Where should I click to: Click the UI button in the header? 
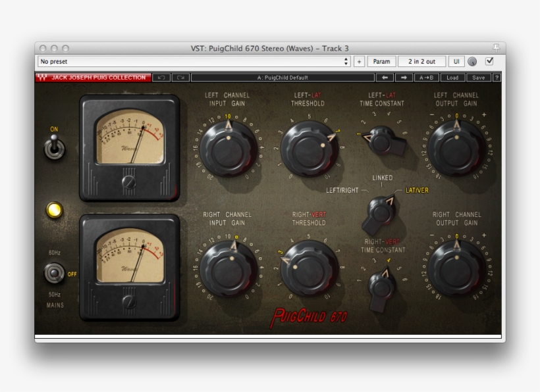(x=456, y=62)
